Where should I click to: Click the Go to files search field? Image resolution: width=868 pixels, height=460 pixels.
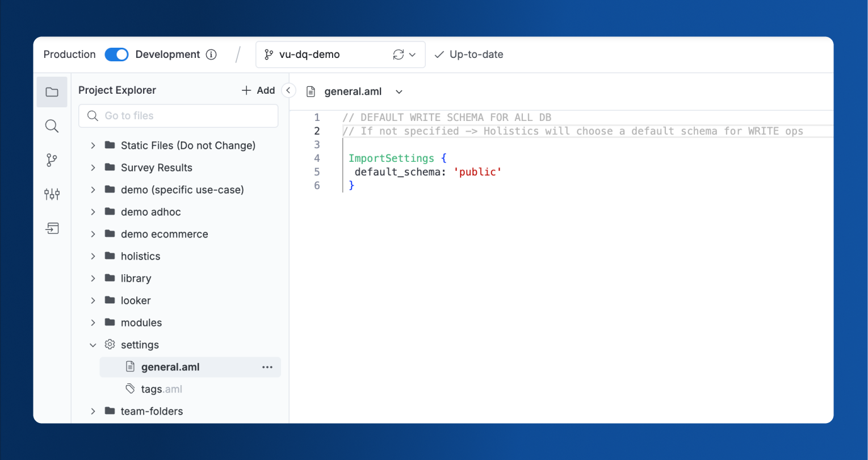click(178, 116)
